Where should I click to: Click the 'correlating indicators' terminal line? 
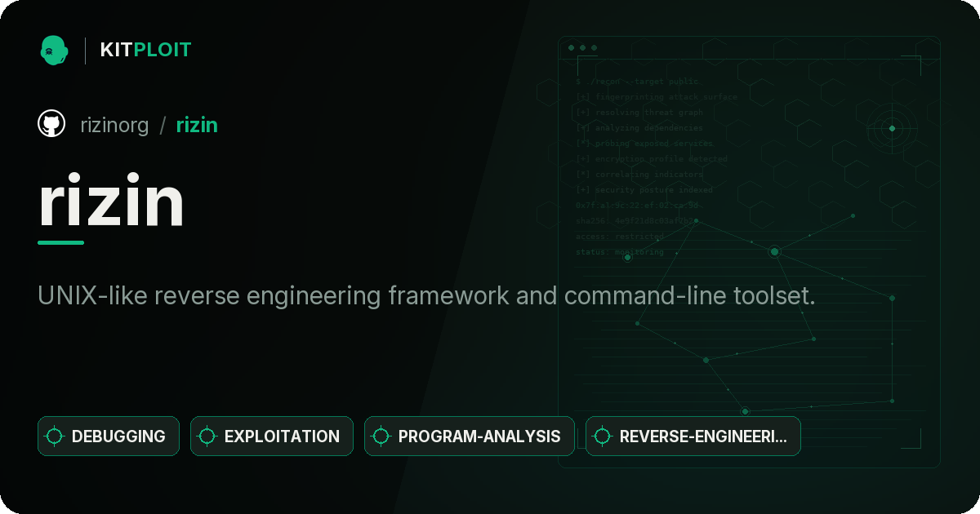coord(639,175)
